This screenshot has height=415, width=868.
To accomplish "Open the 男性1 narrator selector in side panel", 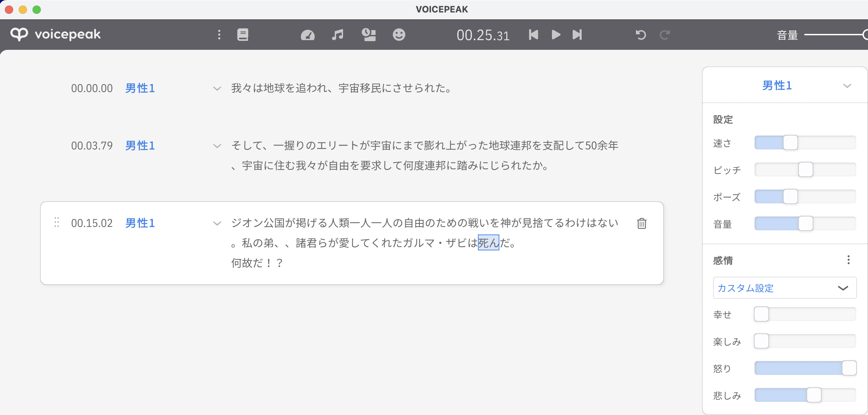I will 784,85.
